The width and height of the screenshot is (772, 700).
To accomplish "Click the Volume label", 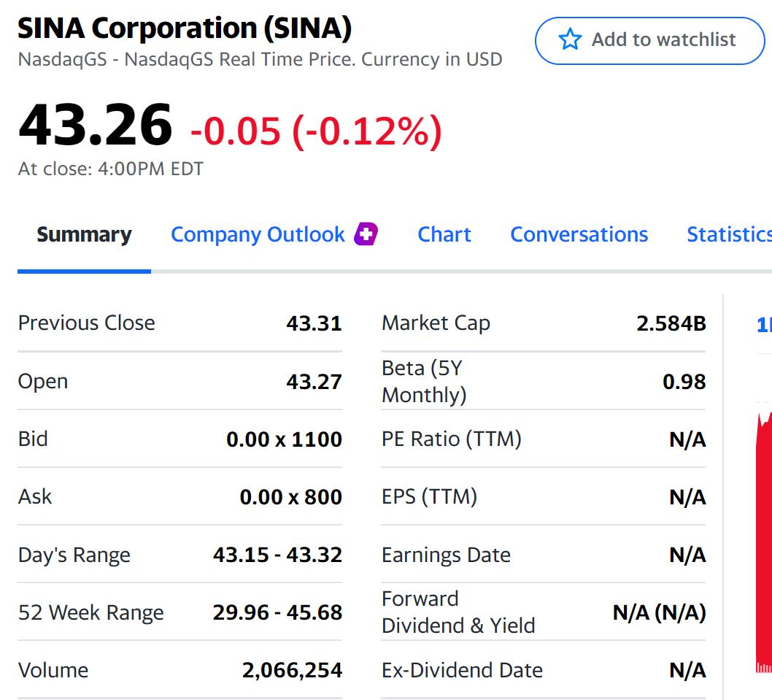I will [53, 671].
